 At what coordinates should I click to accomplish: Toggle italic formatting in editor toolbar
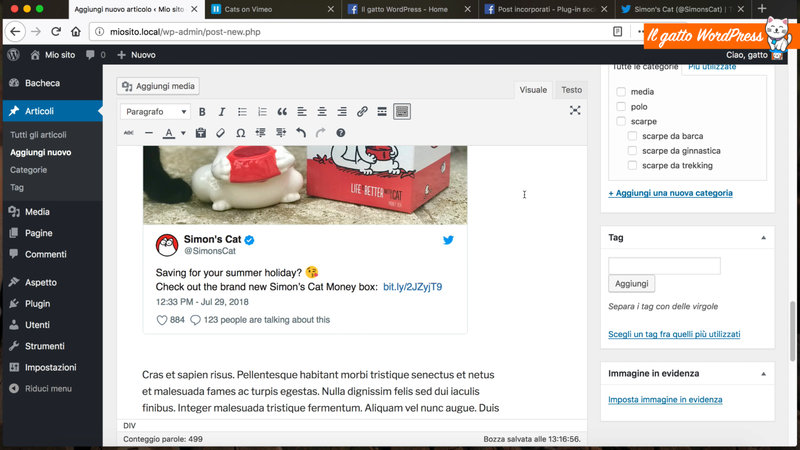tap(221, 112)
